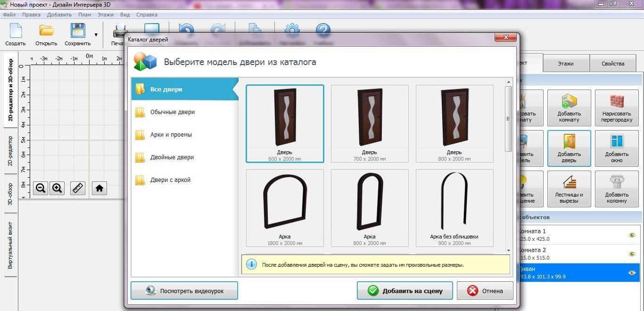Zoom in with the plus magnifier
The image size is (644, 311).
(57, 188)
